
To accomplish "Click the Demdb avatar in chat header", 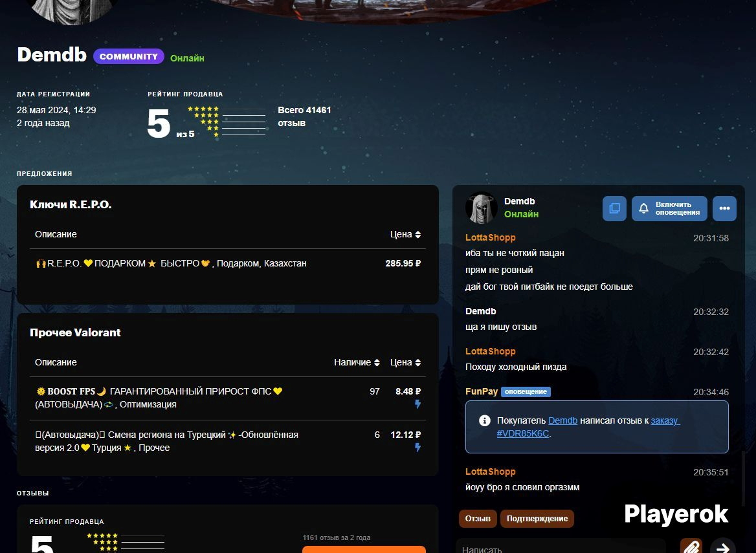I will tap(481, 208).
